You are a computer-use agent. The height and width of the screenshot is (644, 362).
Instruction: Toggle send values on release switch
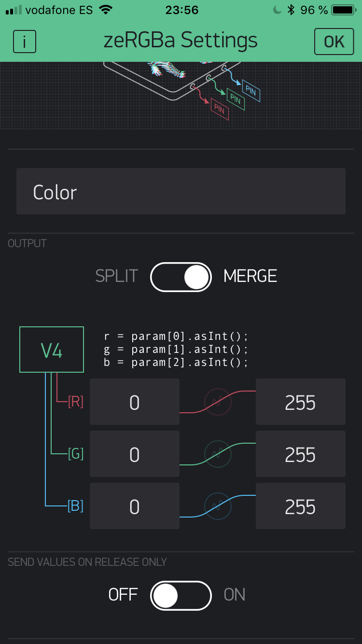(181, 596)
